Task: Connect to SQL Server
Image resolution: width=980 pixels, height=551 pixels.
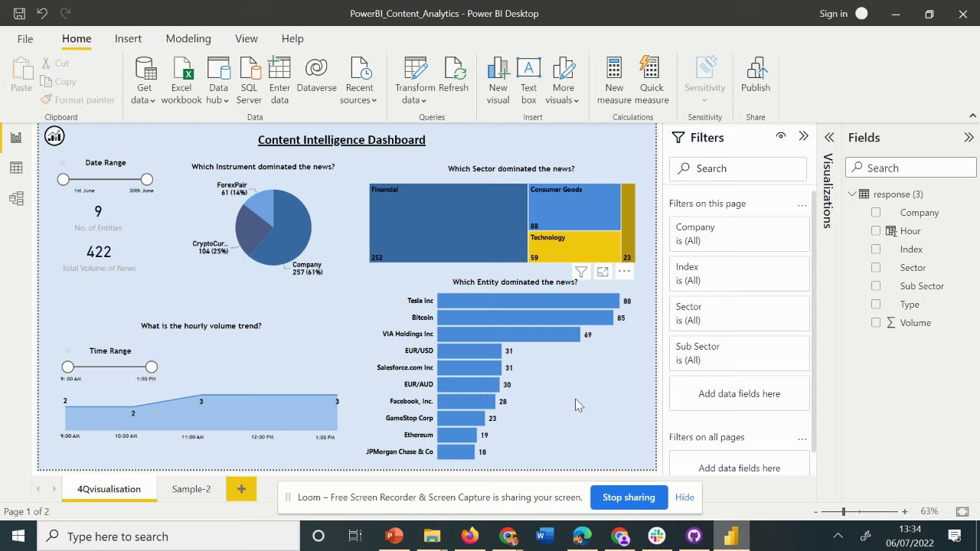Action: click(249, 80)
